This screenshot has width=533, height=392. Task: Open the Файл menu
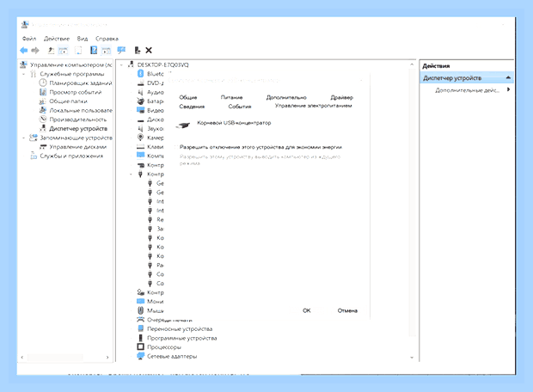[29, 39]
